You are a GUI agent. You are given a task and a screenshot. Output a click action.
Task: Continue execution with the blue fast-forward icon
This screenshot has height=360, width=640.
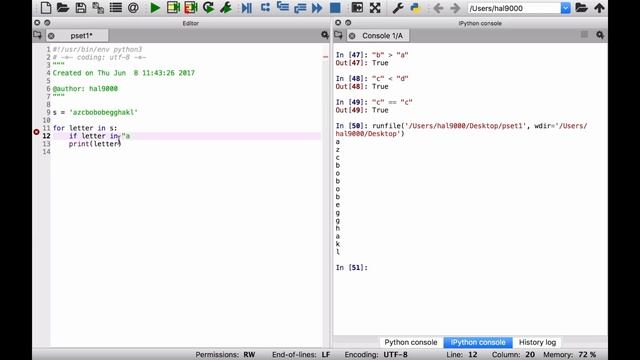317,8
